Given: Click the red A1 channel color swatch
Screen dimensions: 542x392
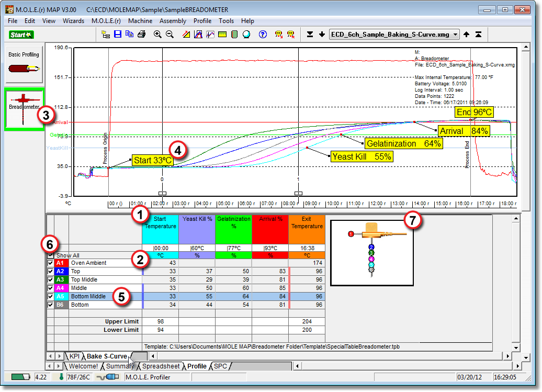Looking at the screenshot, I should click(61, 263).
